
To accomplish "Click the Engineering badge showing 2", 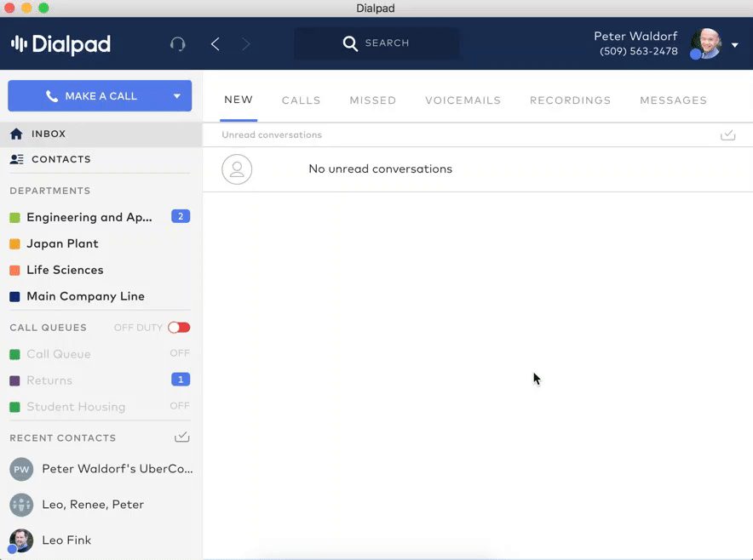I will (181, 216).
